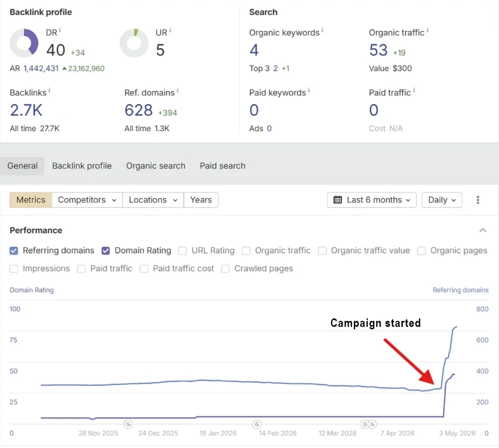Collapse the Performance section chevron

tap(483, 230)
